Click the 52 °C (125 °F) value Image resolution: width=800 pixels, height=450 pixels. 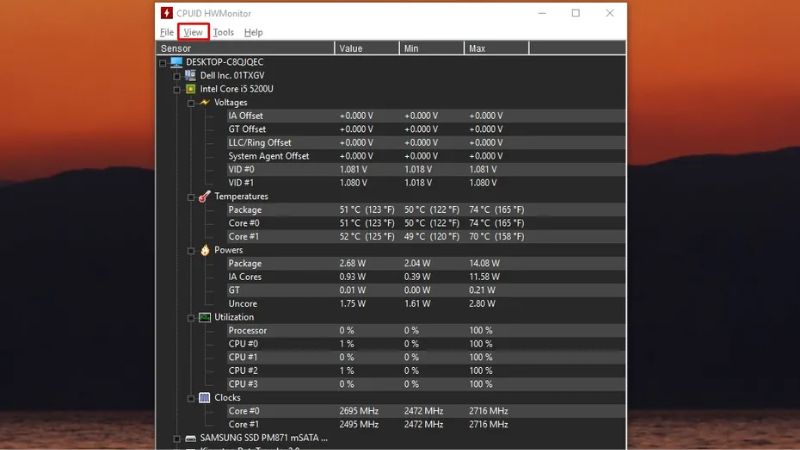coord(367,237)
